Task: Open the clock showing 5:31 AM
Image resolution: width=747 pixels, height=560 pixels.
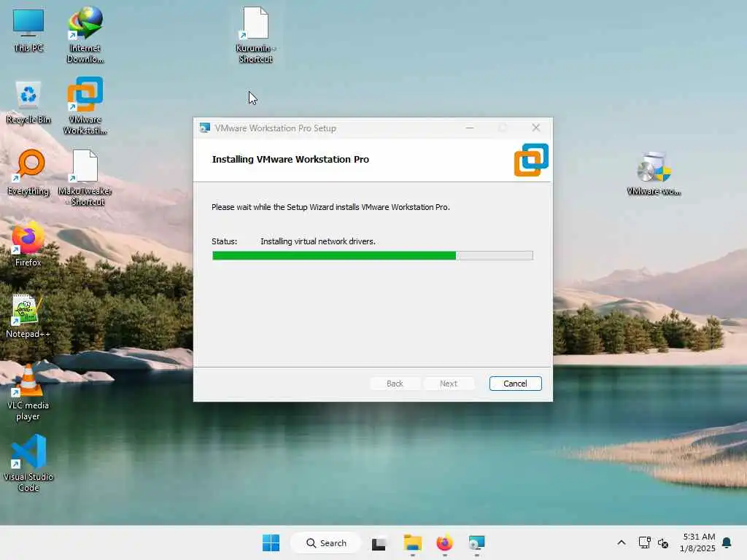Action: 697,542
